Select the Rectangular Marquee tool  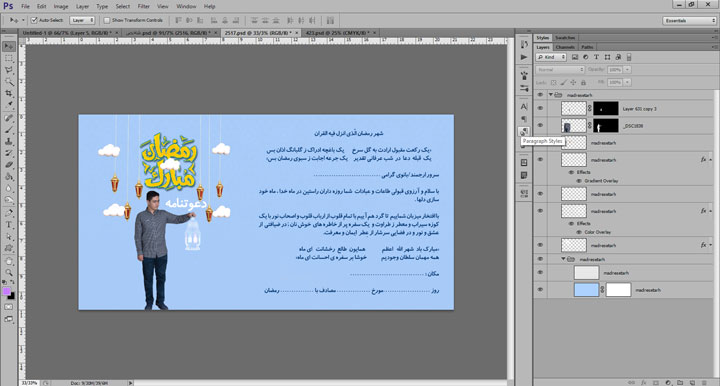[9, 58]
